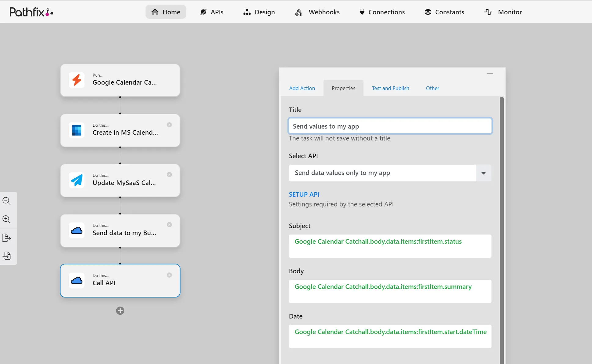
Task: Add a new step with the plus icon
Action: pyautogui.click(x=120, y=311)
